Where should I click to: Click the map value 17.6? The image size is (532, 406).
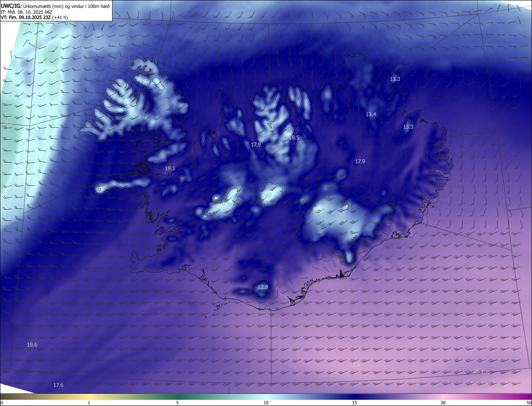coord(58,385)
